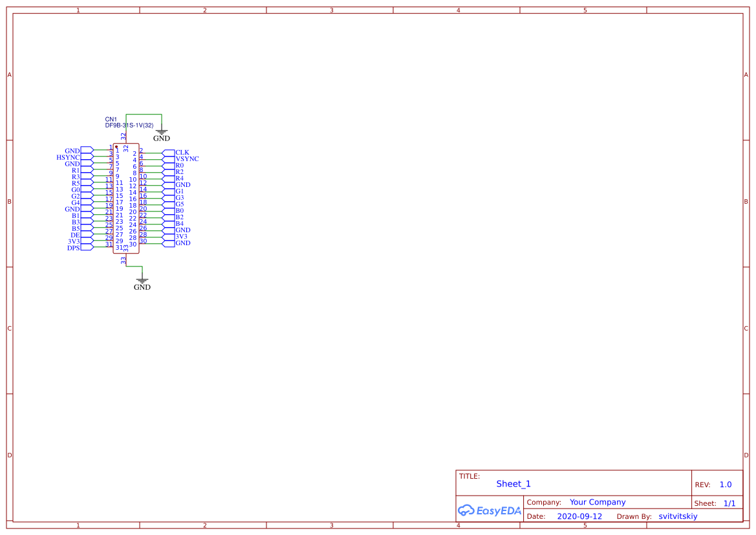Select the 3V3 net port on pin 28
Viewport: 756px width, 535px height.
[x=175, y=237]
